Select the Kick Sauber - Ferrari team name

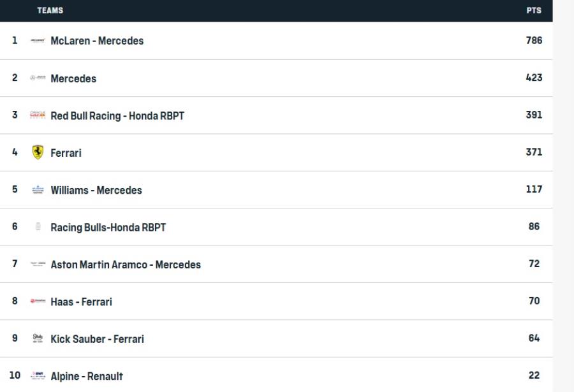pos(97,339)
